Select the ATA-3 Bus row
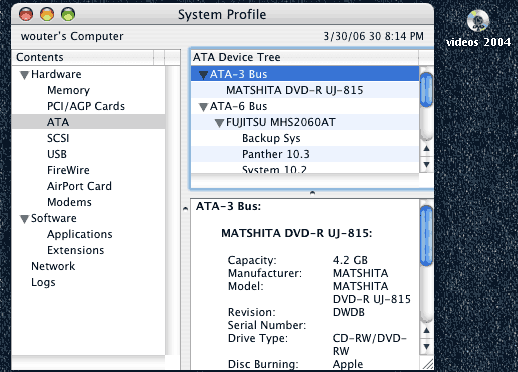The height and width of the screenshot is (372, 518). [x=305, y=74]
